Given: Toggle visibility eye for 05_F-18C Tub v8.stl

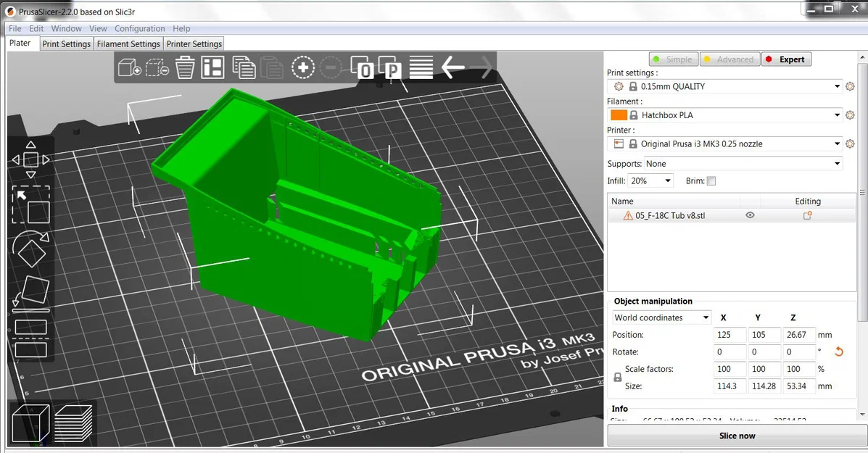Looking at the screenshot, I should coord(750,215).
